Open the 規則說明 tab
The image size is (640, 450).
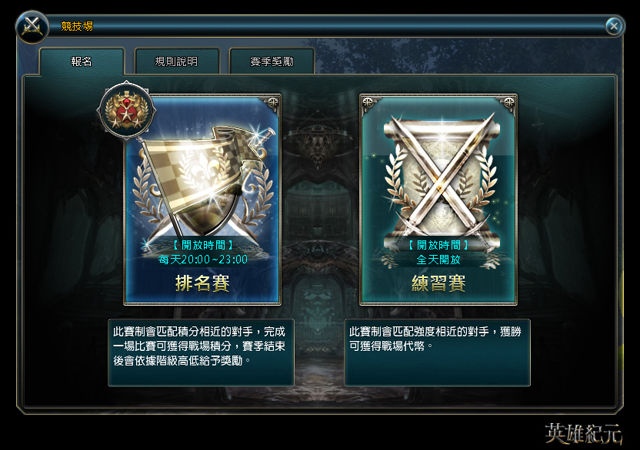[x=177, y=61]
